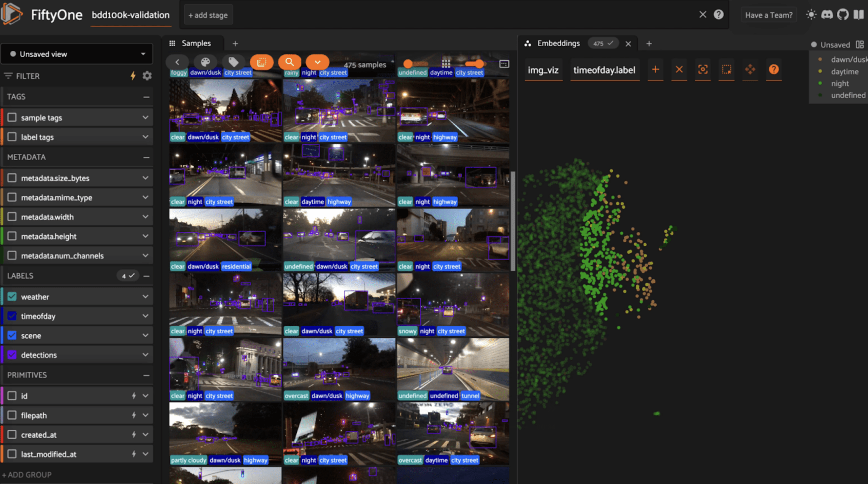Adjust the left grid zoom slider handle
This screenshot has width=868, height=484.
point(408,63)
